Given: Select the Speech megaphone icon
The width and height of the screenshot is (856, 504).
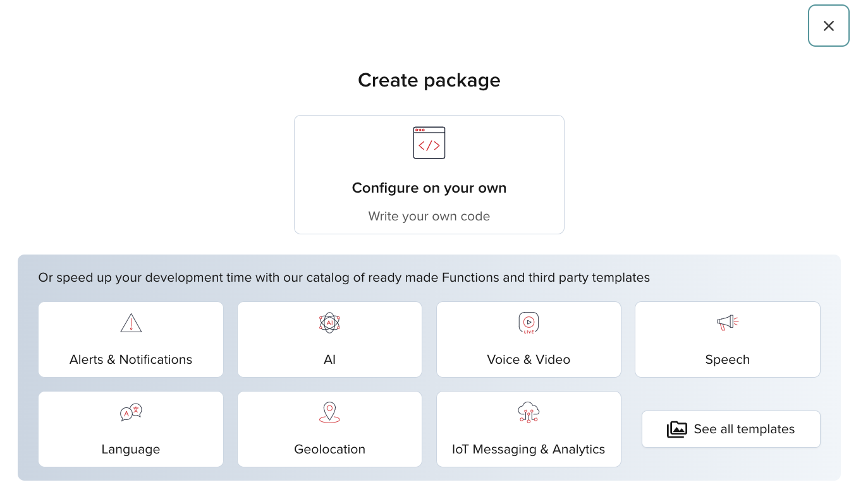Looking at the screenshot, I should 727,322.
